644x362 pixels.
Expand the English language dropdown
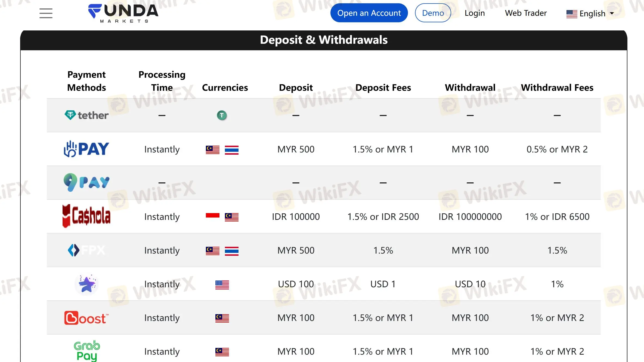coord(590,13)
